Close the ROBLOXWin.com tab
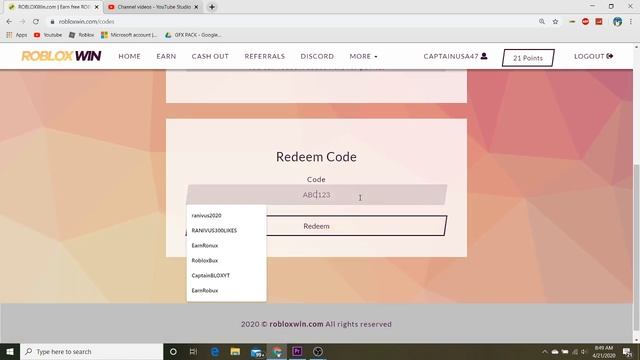The image size is (640, 360). click(x=97, y=7)
